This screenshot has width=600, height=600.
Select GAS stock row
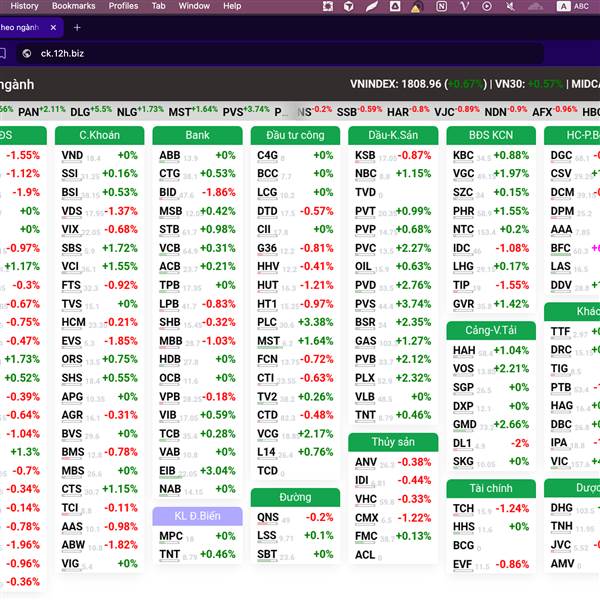[x=393, y=341]
